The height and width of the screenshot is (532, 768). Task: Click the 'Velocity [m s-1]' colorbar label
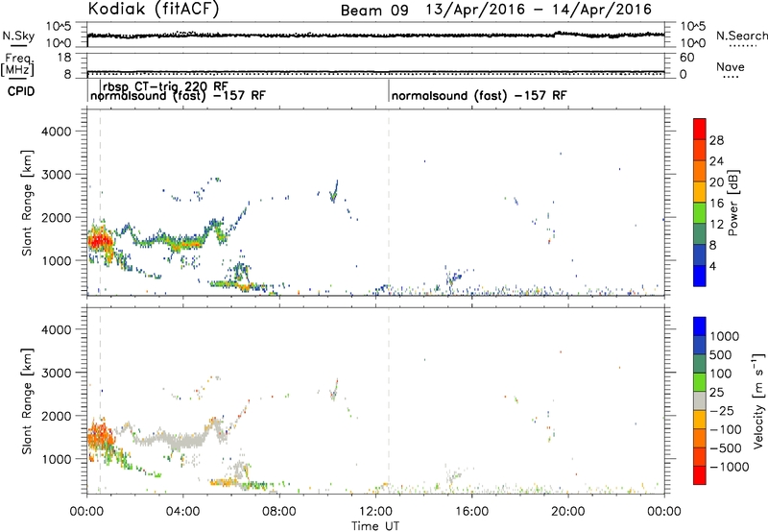758,401
